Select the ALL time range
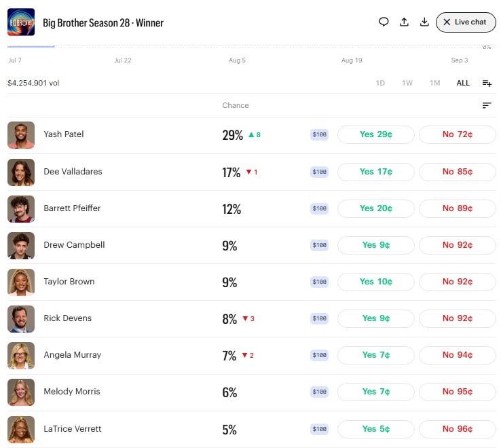This screenshot has height=448, width=501. click(463, 83)
